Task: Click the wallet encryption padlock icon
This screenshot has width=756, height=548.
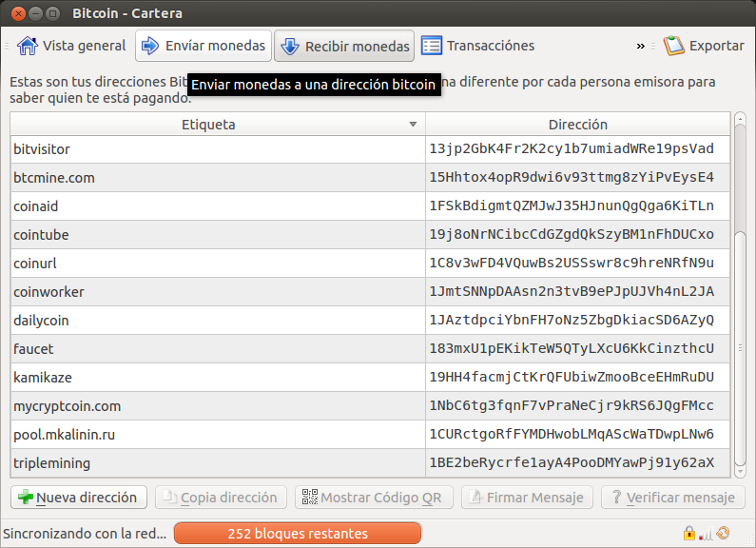Action: pos(689,533)
